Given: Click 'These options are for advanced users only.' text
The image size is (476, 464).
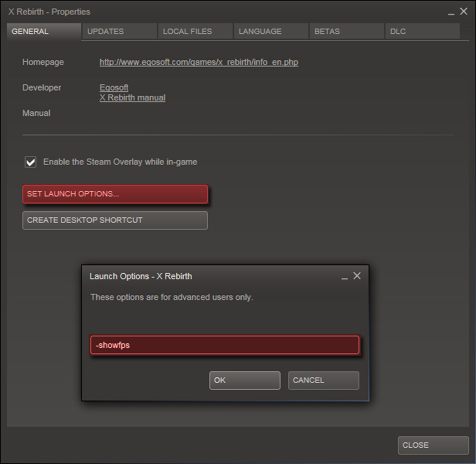Looking at the screenshot, I should pos(172,297).
